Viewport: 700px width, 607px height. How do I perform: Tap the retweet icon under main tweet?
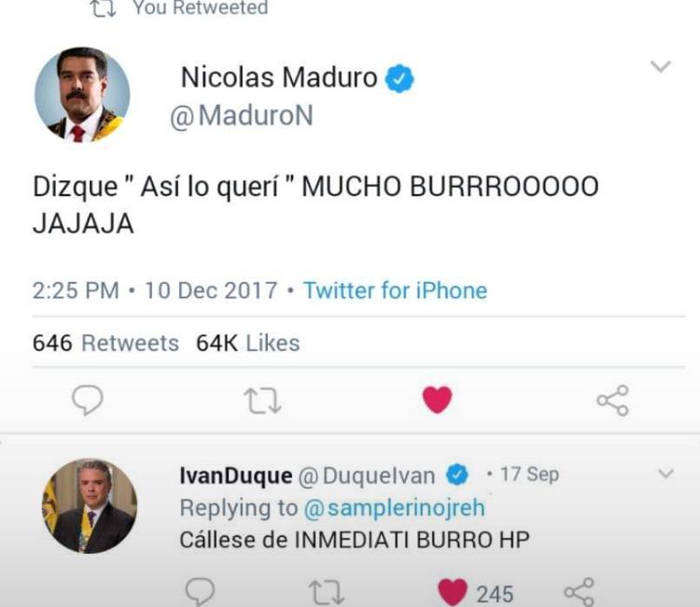click(x=262, y=401)
